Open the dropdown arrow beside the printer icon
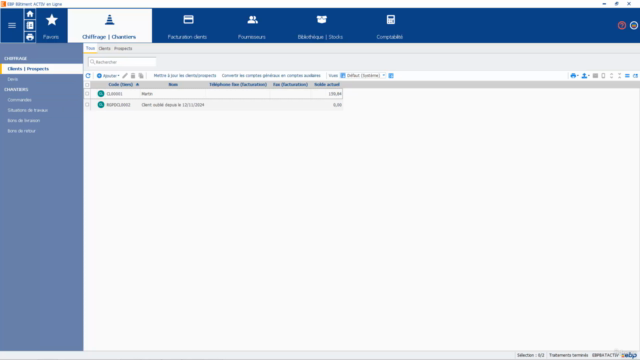 (578, 76)
